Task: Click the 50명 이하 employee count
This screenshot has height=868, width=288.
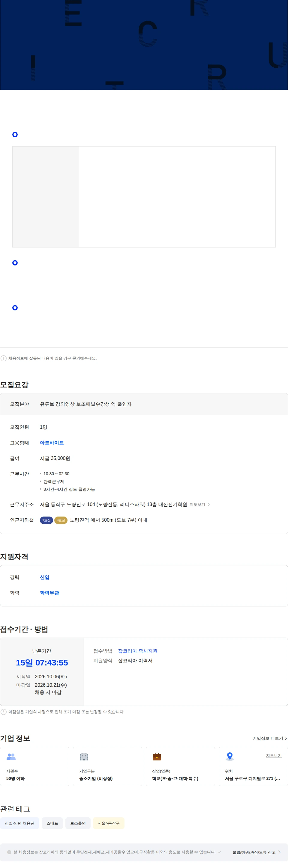Action: point(15,778)
